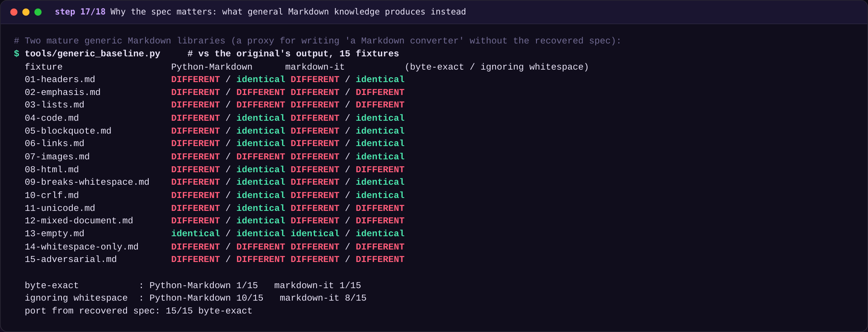Select fixture row '05-blockquote.md'
Image resolution: width=868 pixels, height=332 pixels.
coord(215,131)
